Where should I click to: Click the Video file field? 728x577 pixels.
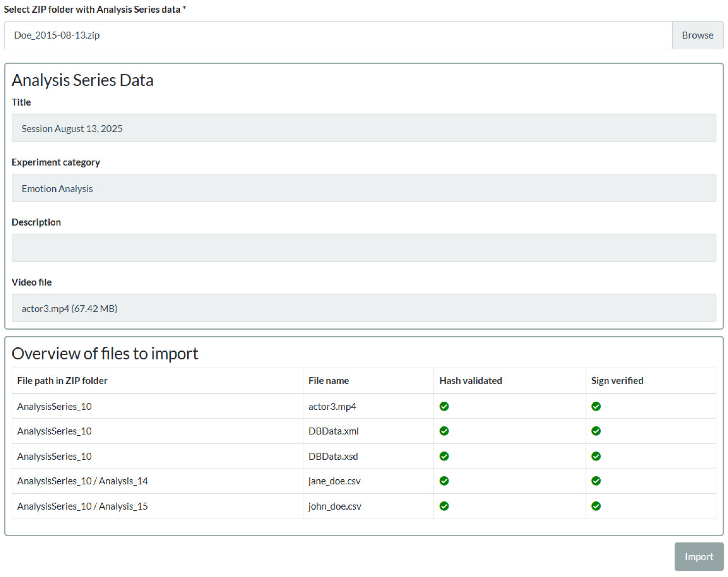pos(364,308)
